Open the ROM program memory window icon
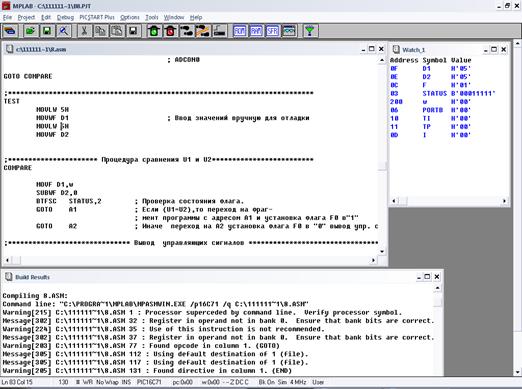Image resolution: width=522 pixels, height=389 pixels. (x=240, y=31)
